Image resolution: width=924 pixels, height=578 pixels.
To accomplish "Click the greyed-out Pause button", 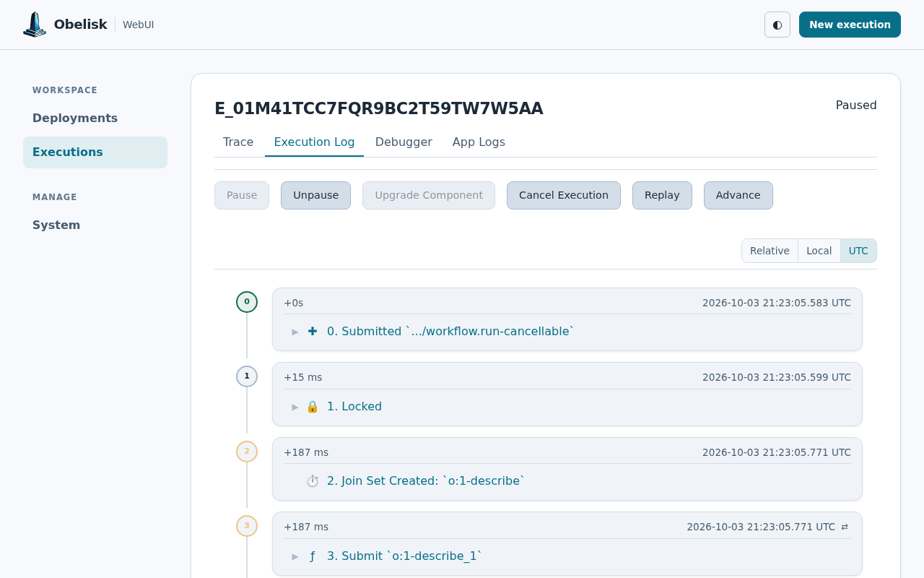I will point(242,195).
